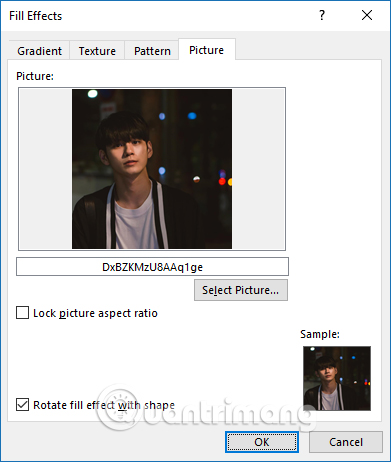
Task: Select the Picture tab
Action: pyautogui.click(x=207, y=50)
